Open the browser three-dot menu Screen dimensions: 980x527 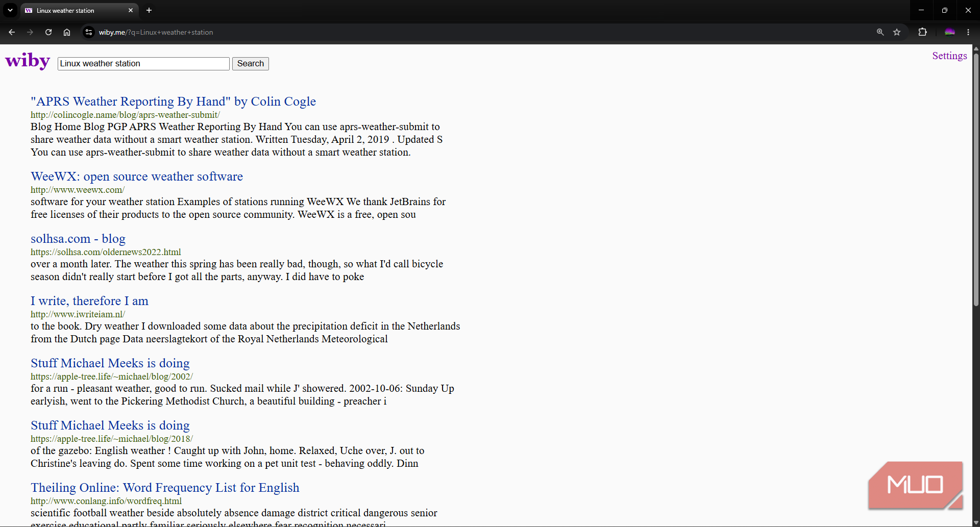pyautogui.click(x=968, y=32)
